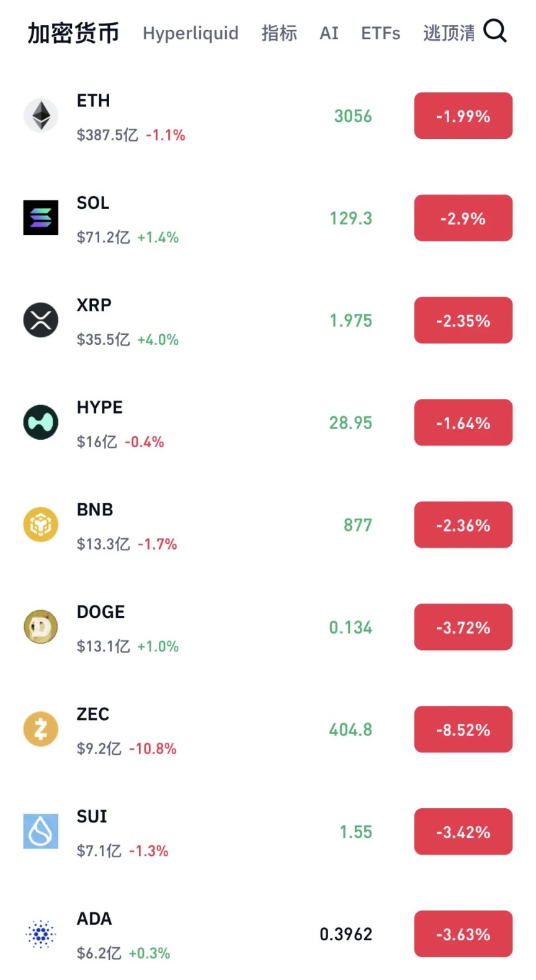Tap the -2.9% button for SOL

point(463,218)
